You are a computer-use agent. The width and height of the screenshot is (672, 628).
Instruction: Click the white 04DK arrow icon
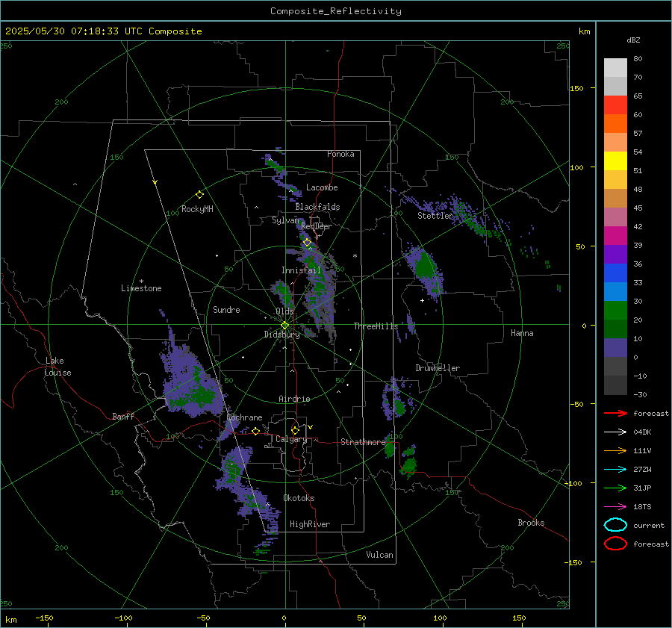click(615, 432)
